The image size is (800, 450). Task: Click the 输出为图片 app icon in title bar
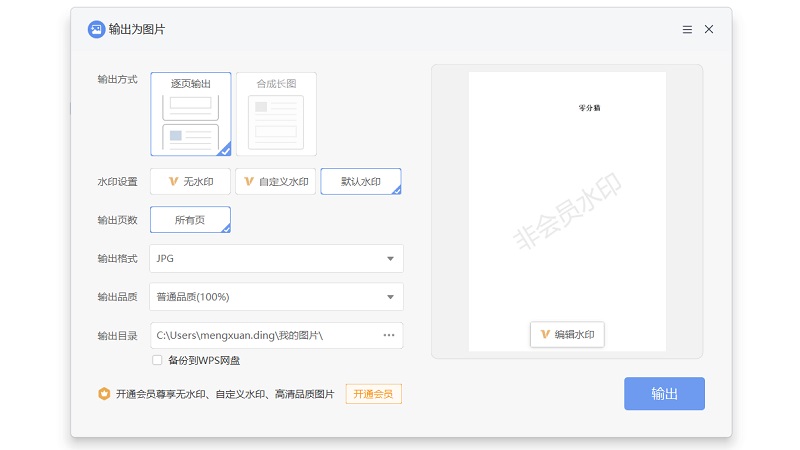96,29
